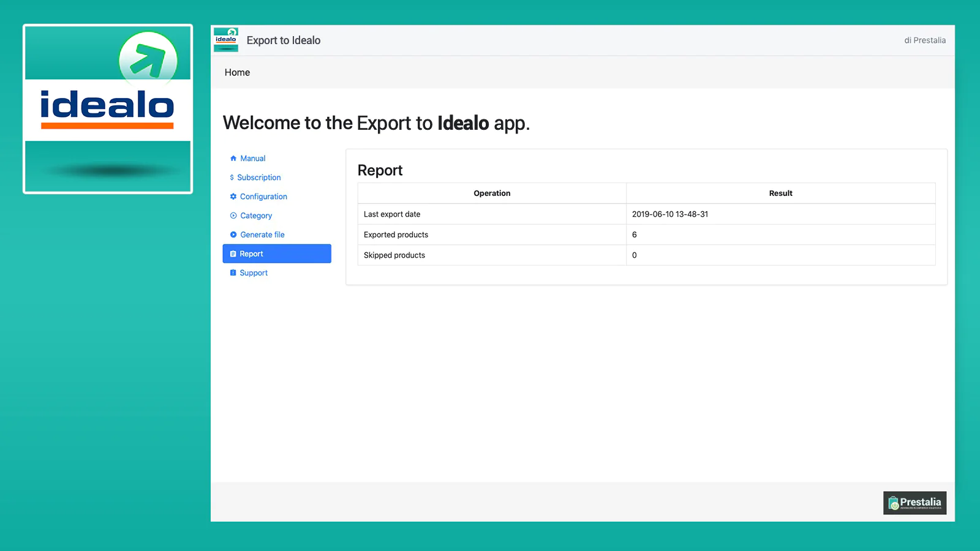Open the Configuration settings link
Viewport: 980px width, 551px height.
(263, 197)
